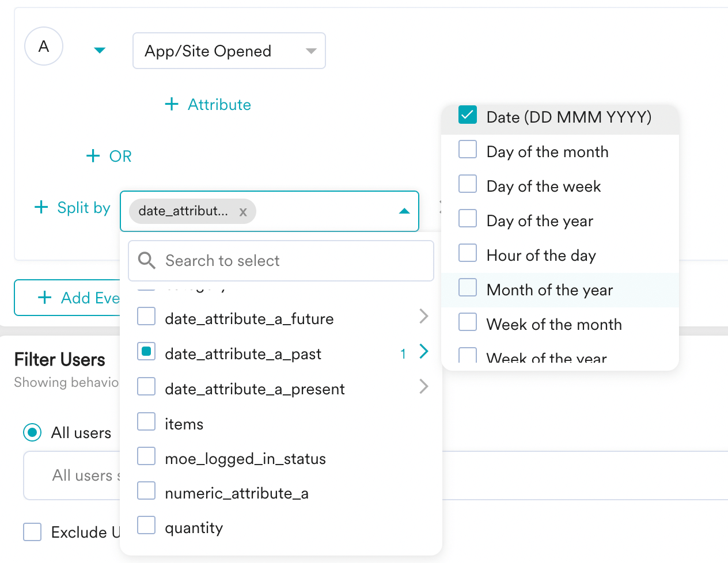Click the plus icon before Split by

pos(41,207)
